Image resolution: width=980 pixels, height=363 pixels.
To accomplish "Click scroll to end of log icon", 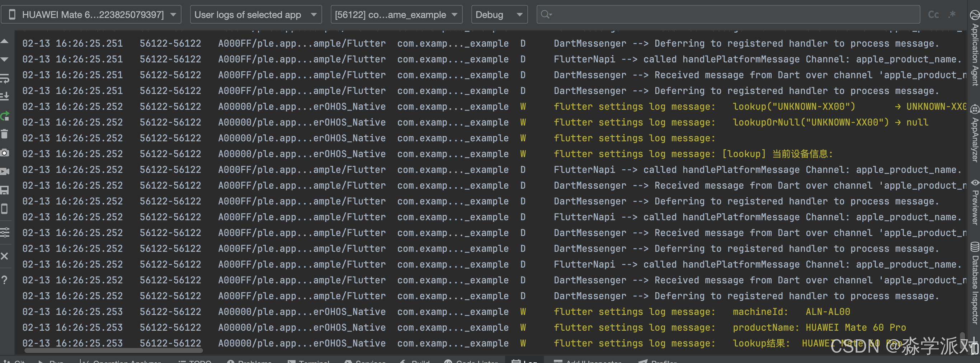I will coord(5,96).
